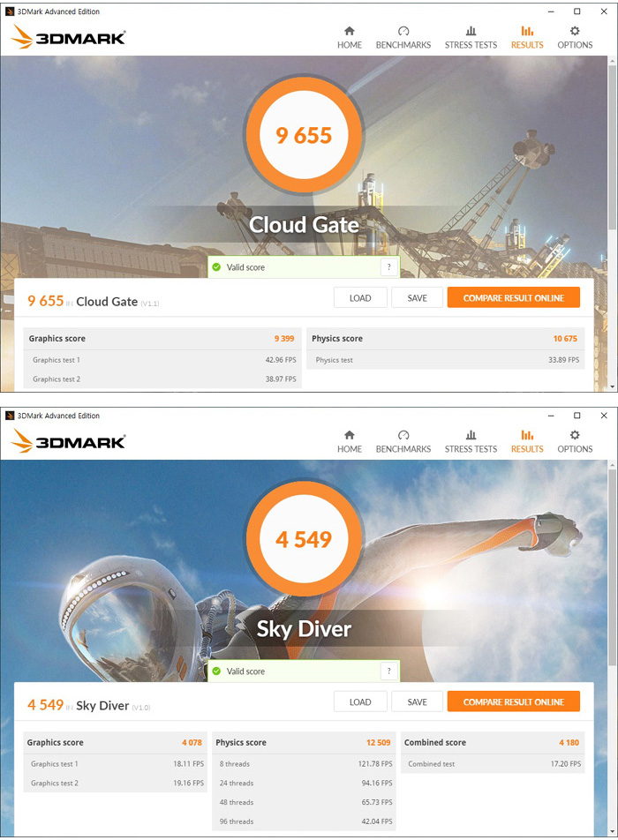The width and height of the screenshot is (618, 840).
Task: Click SAVE button for Sky Diver result
Action: [417, 701]
